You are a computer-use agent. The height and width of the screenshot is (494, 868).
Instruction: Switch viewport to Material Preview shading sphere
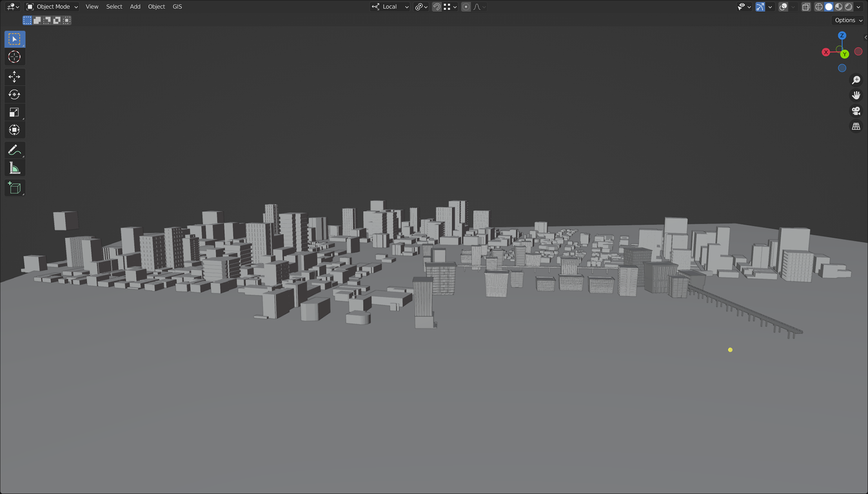(838, 7)
